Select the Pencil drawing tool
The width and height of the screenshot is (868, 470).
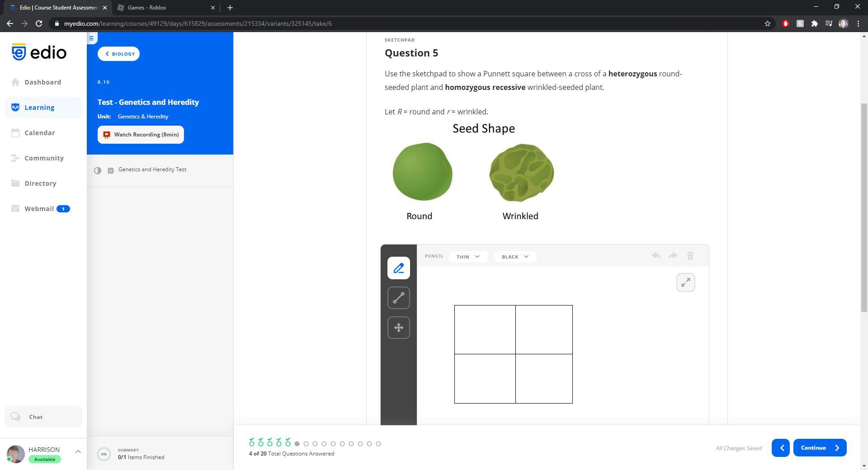coord(398,268)
